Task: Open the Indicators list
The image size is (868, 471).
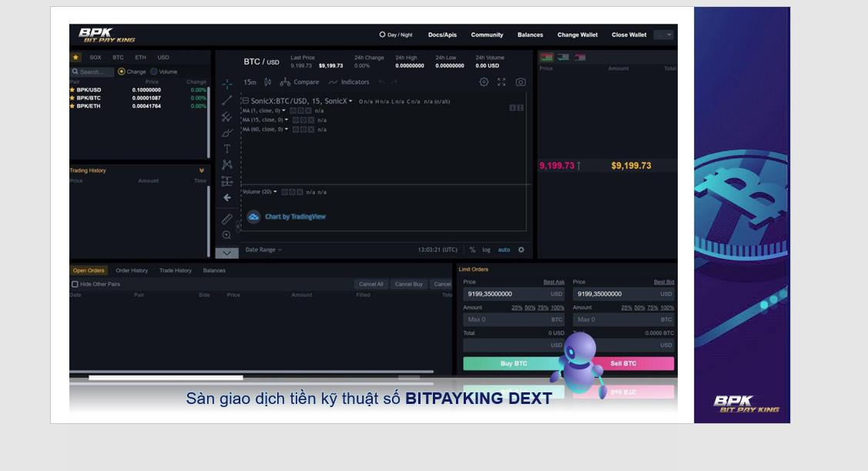Action: (x=349, y=82)
